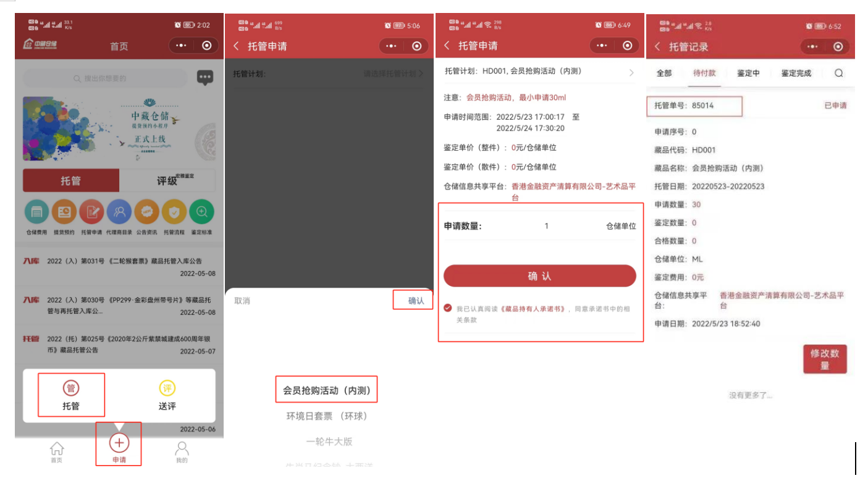Tap the 送评 icon in the popup
The width and height of the screenshot is (868, 486).
tap(167, 388)
